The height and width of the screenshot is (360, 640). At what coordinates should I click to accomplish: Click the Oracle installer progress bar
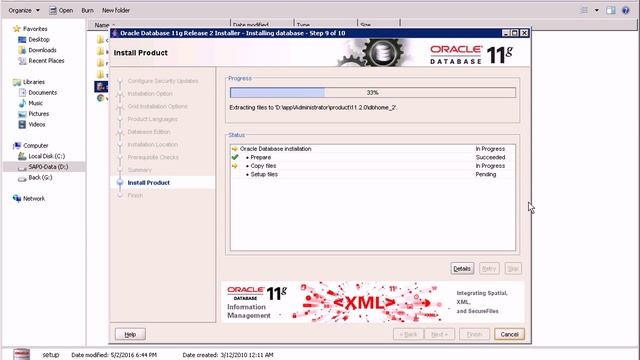pyautogui.click(x=373, y=93)
